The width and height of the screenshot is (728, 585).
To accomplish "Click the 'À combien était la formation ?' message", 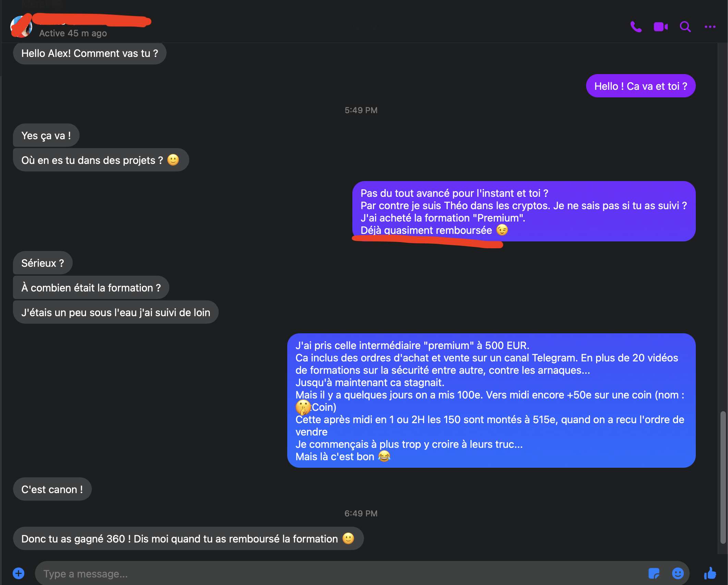I will [91, 288].
